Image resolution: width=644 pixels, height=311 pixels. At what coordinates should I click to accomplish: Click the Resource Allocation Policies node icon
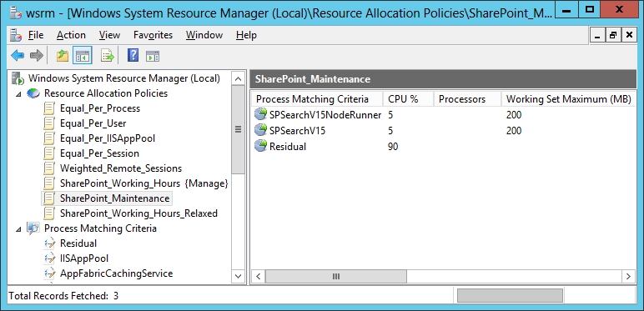(x=33, y=93)
